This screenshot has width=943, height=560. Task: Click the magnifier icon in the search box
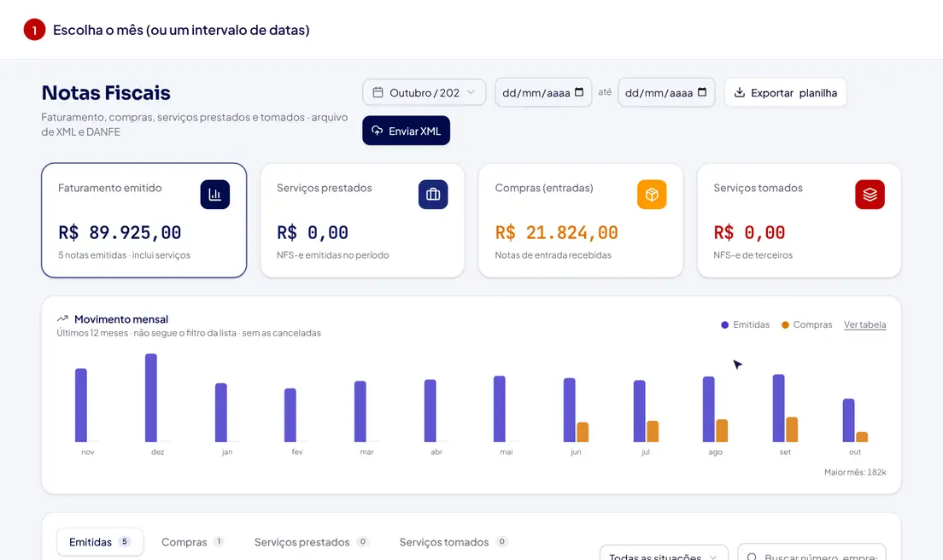752,557
